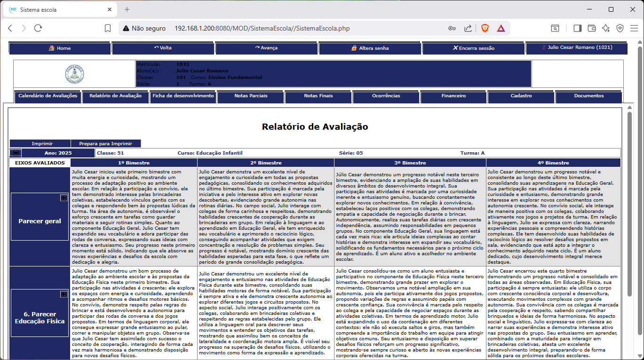Viewport: 644px width, 360px height.
Task: Open Financeiro tab
Action: 453,97
